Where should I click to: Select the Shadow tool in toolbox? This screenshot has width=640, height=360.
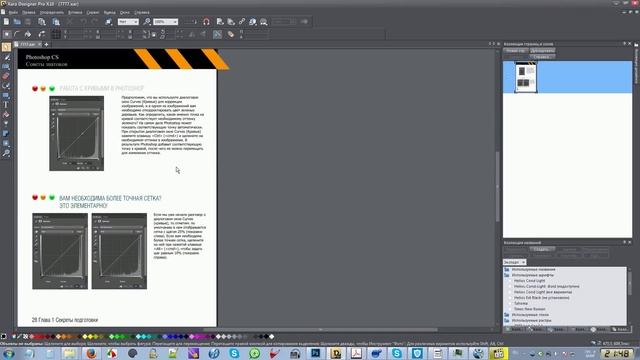(x=6, y=134)
